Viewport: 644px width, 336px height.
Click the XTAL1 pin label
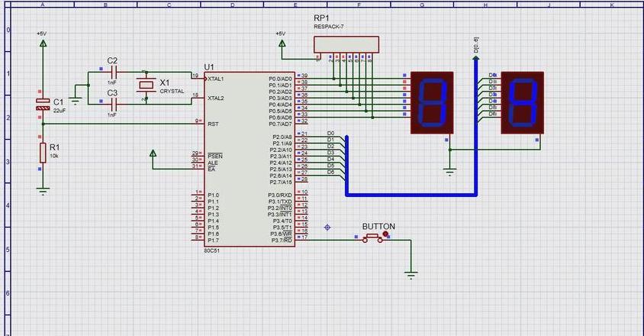[216, 79]
